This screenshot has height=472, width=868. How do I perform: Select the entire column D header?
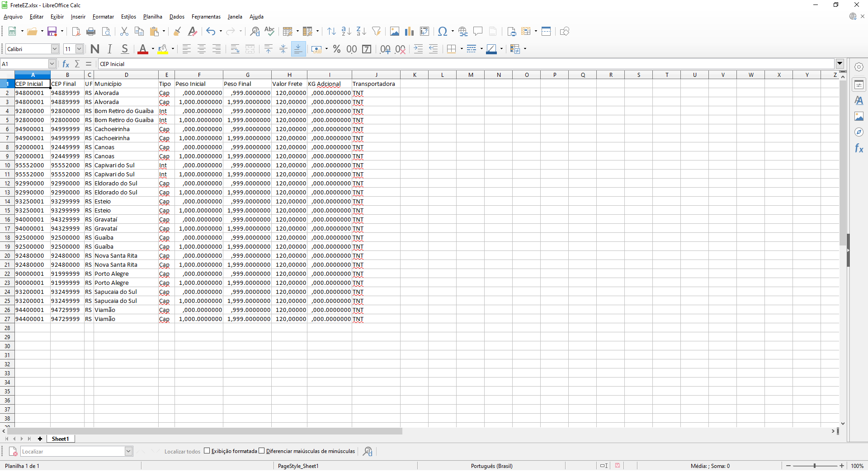tap(126, 75)
